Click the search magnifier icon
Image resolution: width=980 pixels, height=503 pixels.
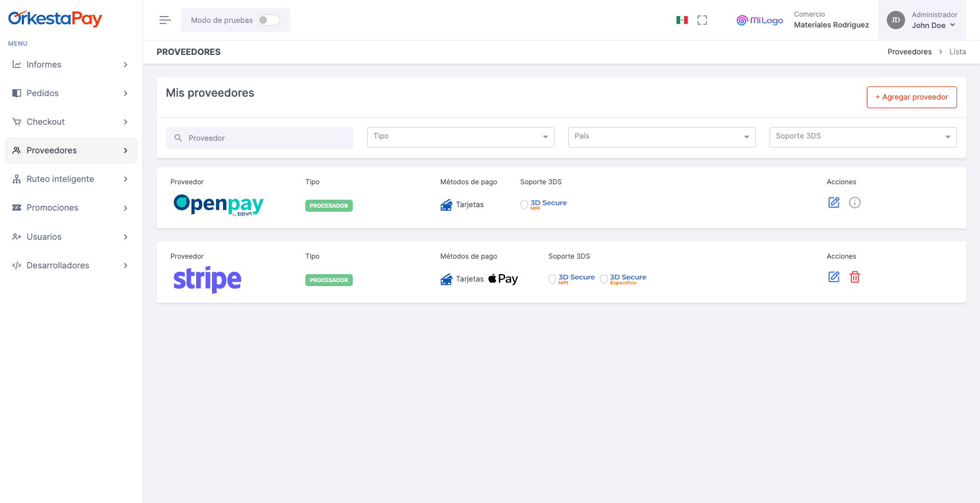178,138
